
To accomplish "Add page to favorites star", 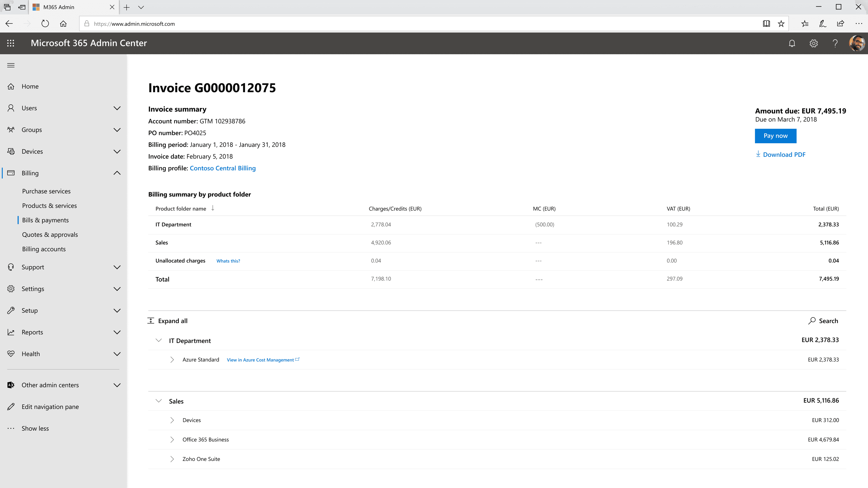I will [781, 23].
